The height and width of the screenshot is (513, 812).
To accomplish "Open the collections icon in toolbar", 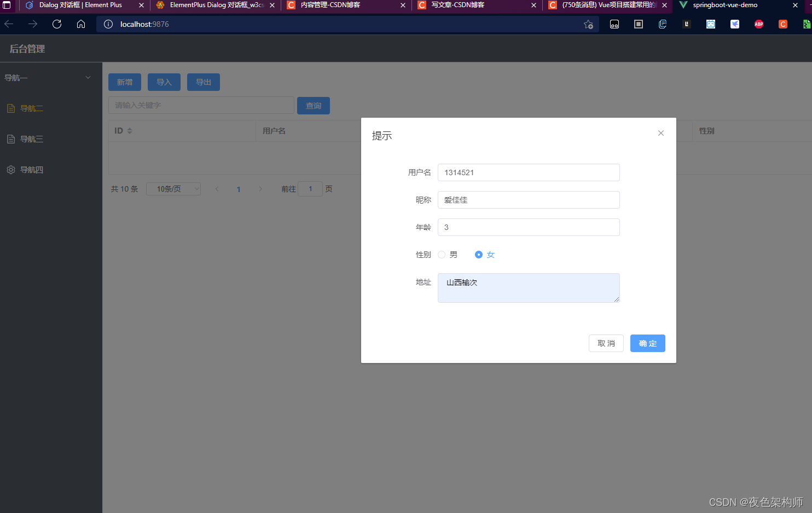I will (x=663, y=24).
